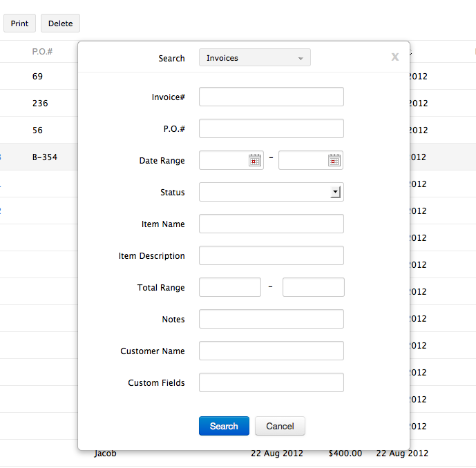Open the end date calendar picker
The height and width of the screenshot is (468, 476).
[334, 160]
